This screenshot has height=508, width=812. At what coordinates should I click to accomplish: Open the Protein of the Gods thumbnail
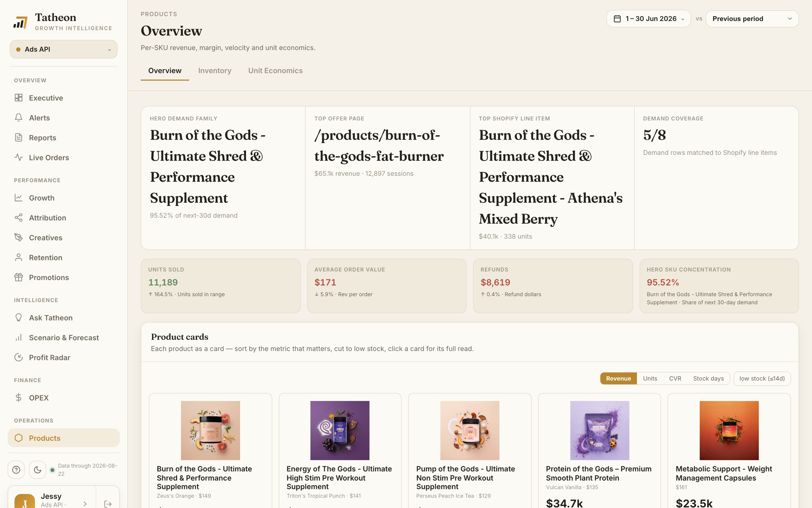(x=599, y=430)
